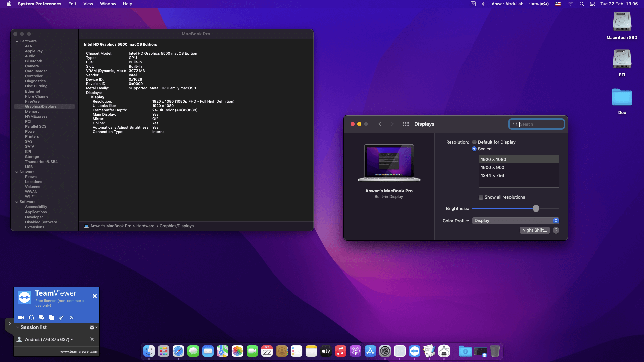Click the TeamViewer video camera icon

21,318
